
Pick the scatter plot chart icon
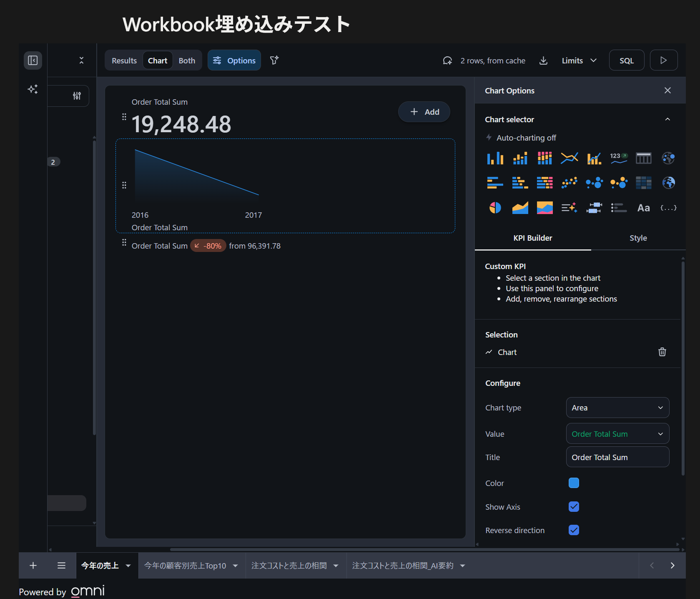(569, 183)
